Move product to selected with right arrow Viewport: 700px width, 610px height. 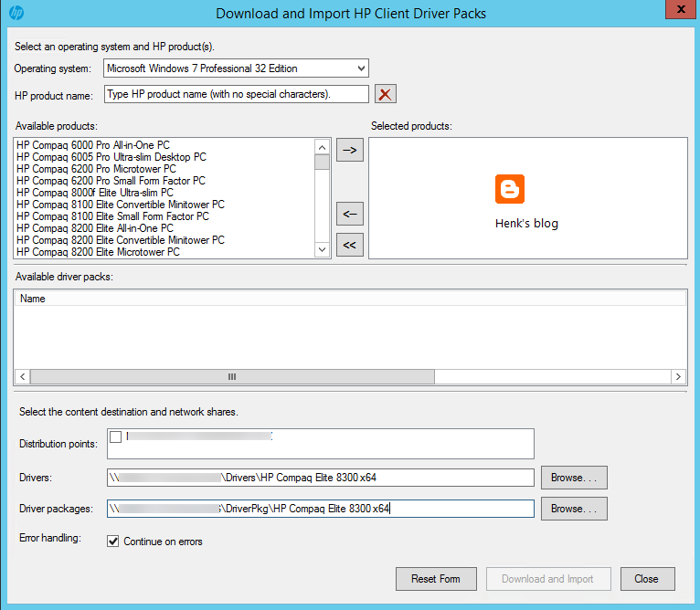350,150
